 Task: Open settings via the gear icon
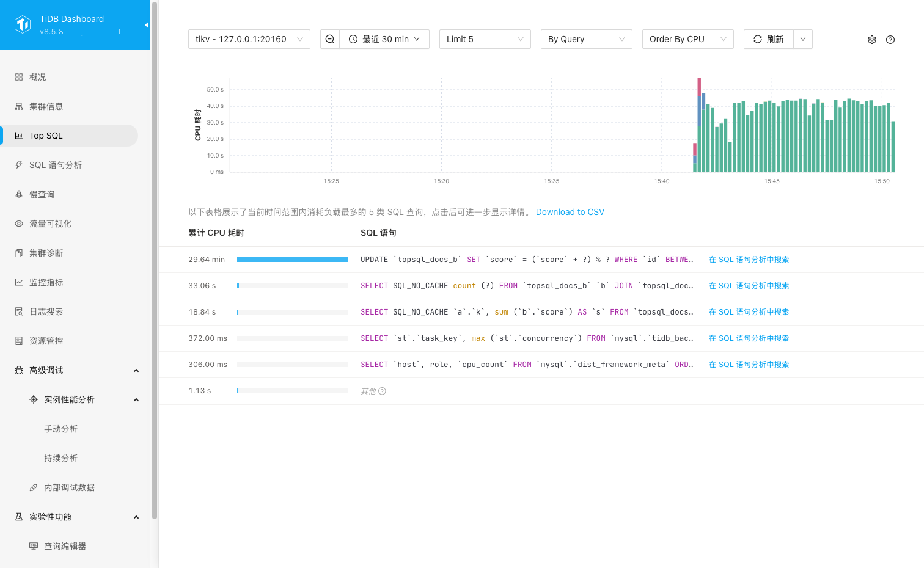pos(871,40)
